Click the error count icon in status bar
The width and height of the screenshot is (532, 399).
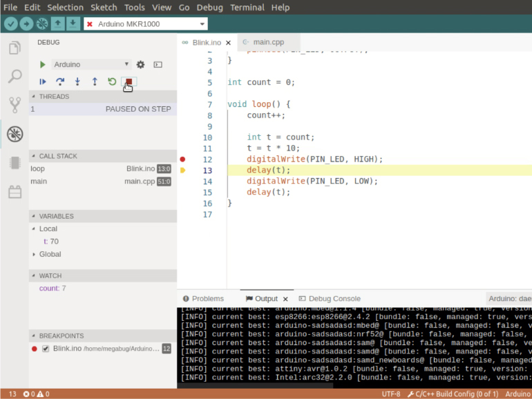point(26,394)
